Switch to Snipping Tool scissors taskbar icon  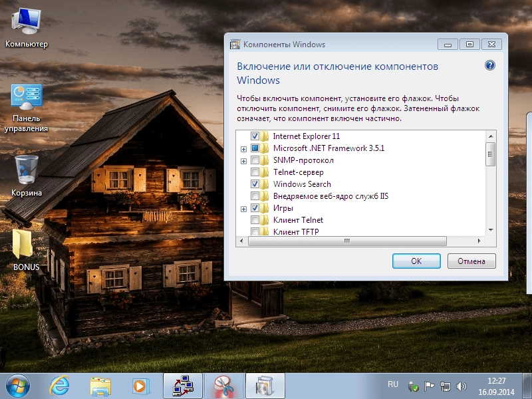[x=224, y=386]
